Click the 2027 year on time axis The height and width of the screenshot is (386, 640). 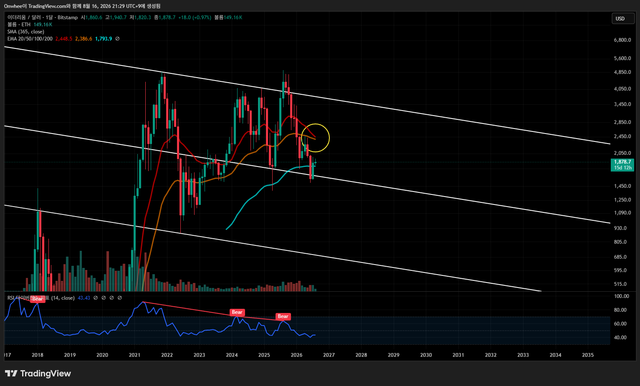pos(329,355)
